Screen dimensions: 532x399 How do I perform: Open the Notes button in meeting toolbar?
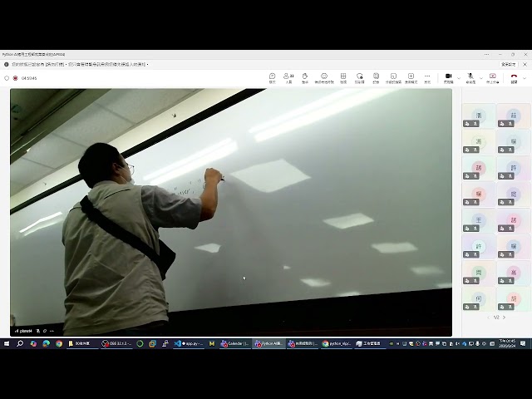376,77
